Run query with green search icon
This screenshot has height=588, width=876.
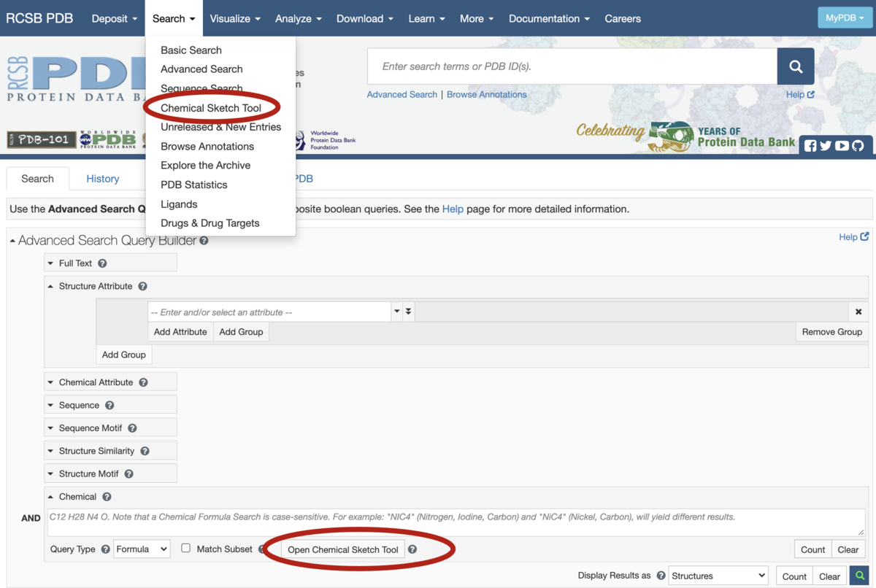click(x=860, y=576)
